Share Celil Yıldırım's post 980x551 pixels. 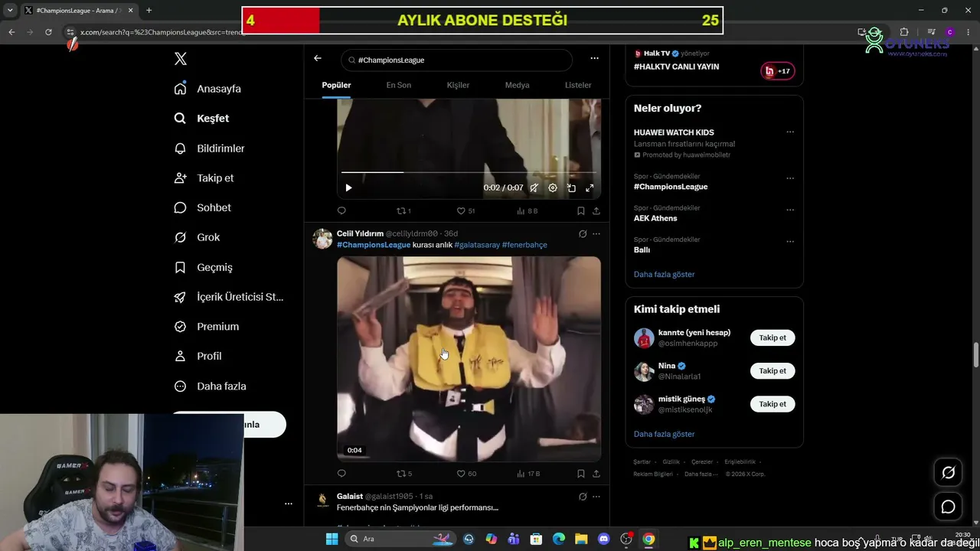pos(596,474)
